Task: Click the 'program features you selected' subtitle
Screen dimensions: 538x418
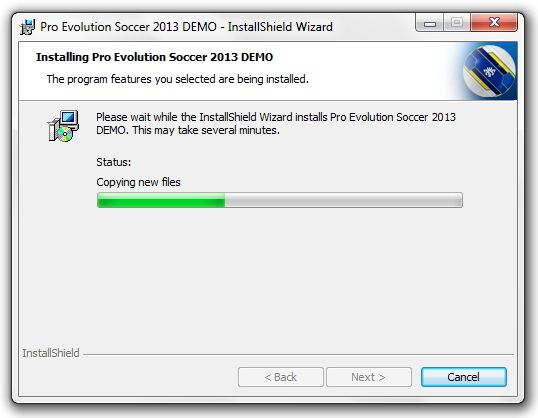Action: pos(178,79)
